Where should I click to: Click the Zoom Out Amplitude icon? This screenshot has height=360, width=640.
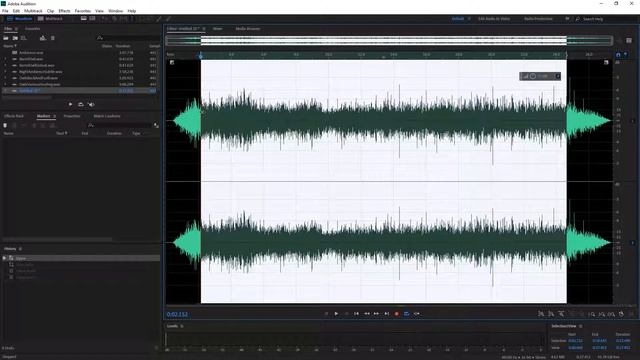[x=551, y=314]
